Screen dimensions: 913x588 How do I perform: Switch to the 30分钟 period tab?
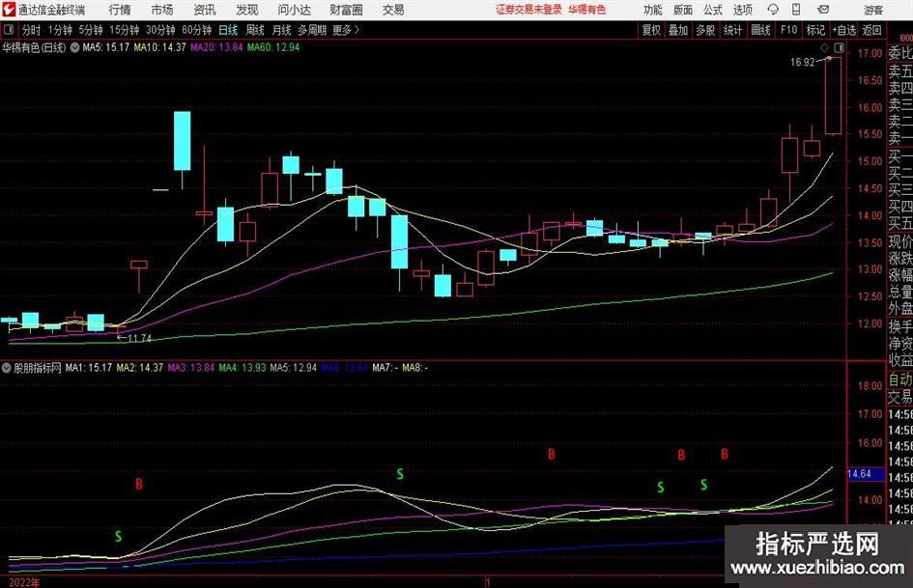click(x=160, y=30)
